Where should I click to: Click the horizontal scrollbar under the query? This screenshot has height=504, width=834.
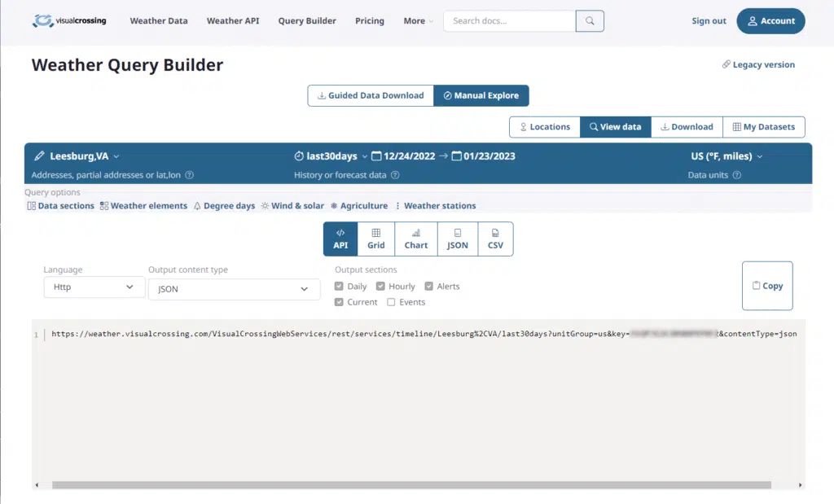(411, 485)
